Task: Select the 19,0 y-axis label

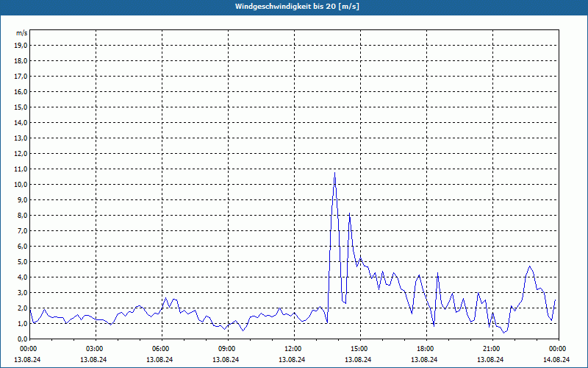Action: [x=21, y=46]
